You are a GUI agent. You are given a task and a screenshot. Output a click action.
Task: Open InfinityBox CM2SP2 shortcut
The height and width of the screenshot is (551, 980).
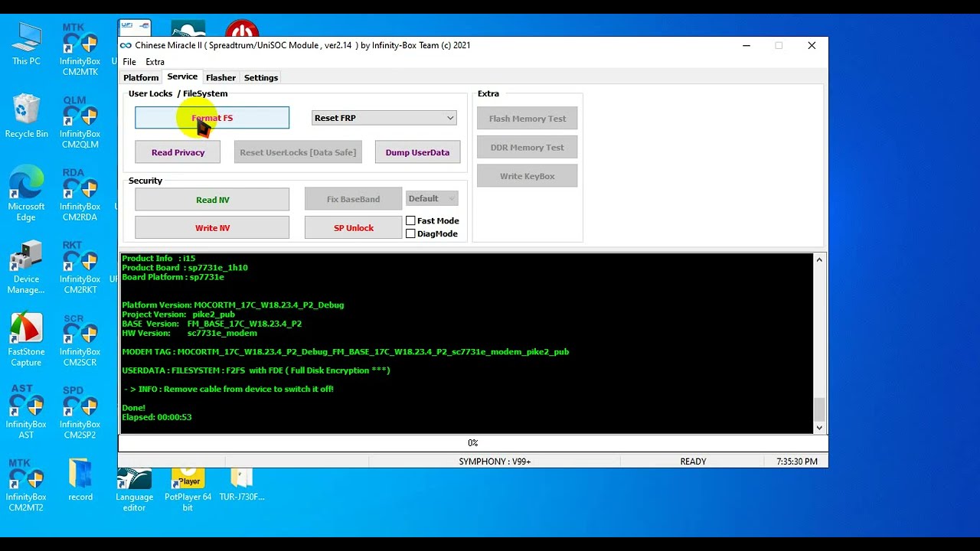(80, 412)
